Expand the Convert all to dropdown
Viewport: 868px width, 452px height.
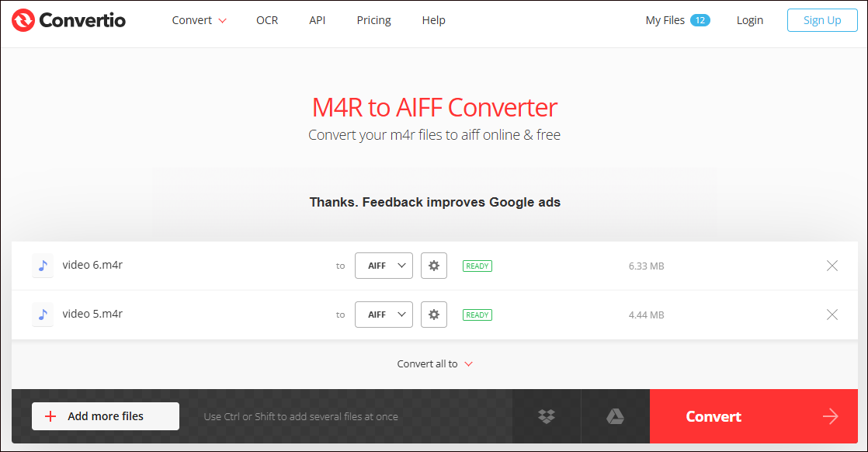(435, 364)
